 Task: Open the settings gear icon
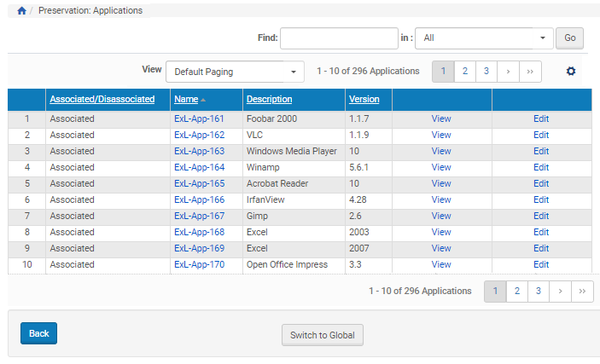pos(571,72)
